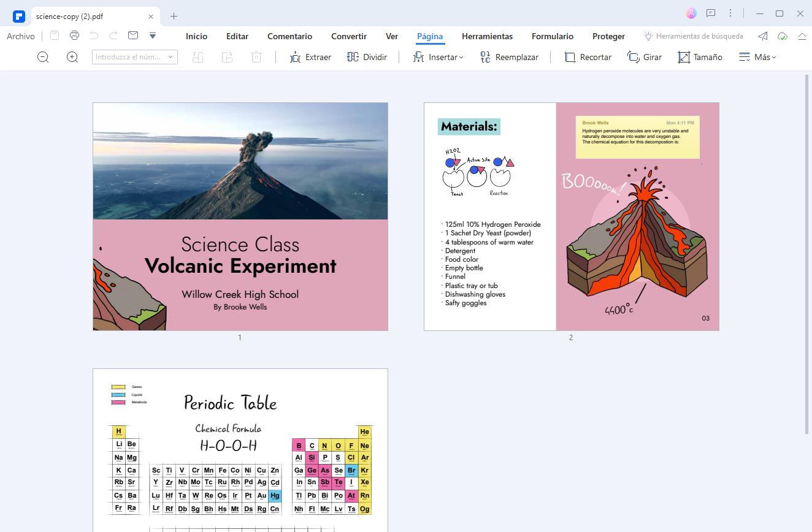Open the Tamaño page size tool
The width and height of the screenshot is (812, 532).
tap(700, 57)
